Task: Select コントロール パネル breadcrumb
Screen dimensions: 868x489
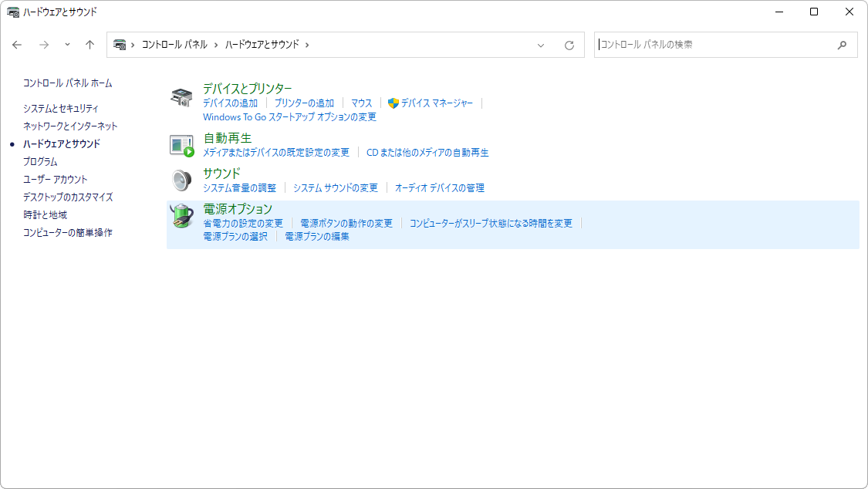Action: point(174,44)
